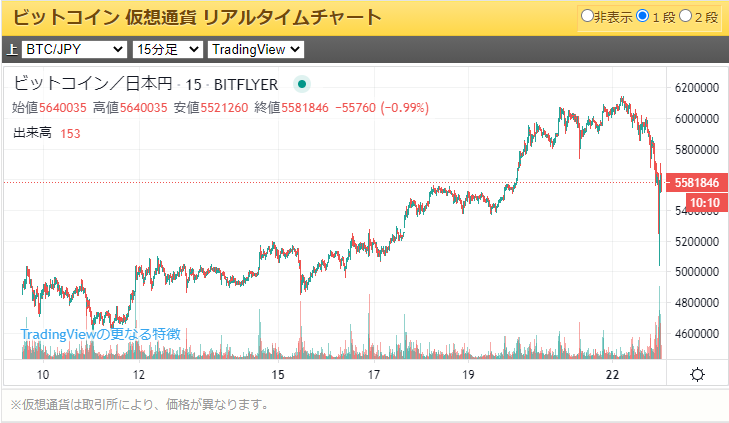Select the 1段 radio option
This screenshot has height=423, width=729.
pos(643,17)
